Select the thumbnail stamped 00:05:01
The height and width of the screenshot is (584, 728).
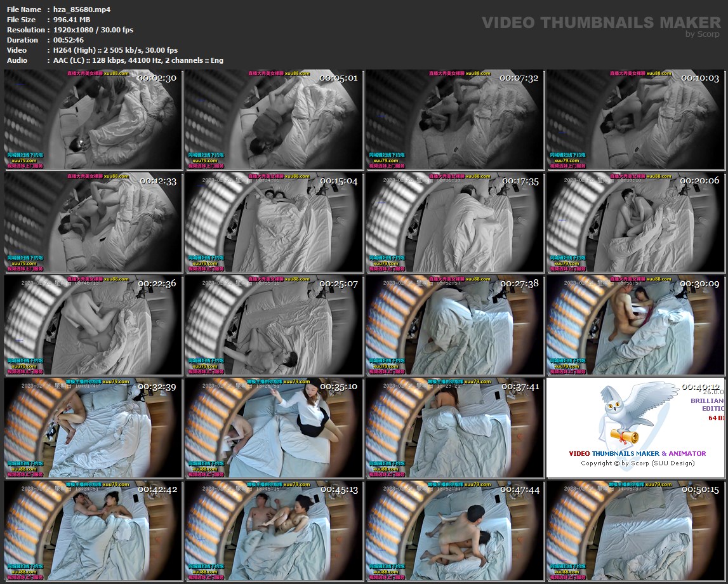pos(274,119)
